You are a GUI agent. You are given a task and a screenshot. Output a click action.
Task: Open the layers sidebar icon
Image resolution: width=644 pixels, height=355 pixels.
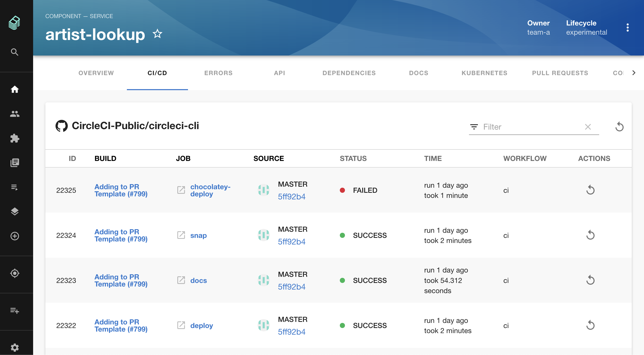15,212
